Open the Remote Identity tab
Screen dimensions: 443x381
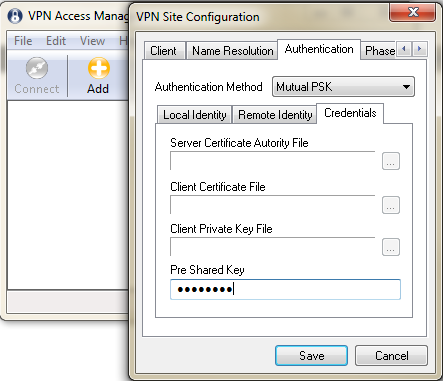coord(275,115)
